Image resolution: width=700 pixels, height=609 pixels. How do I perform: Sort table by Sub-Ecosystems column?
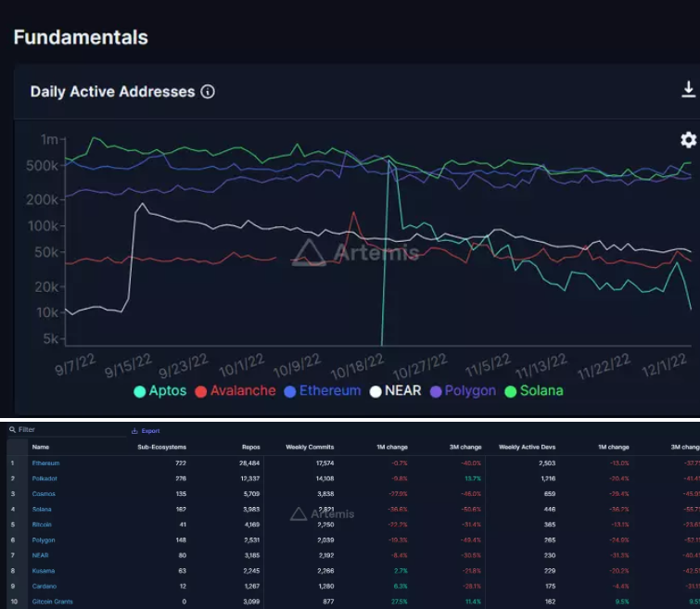[161, 447]
